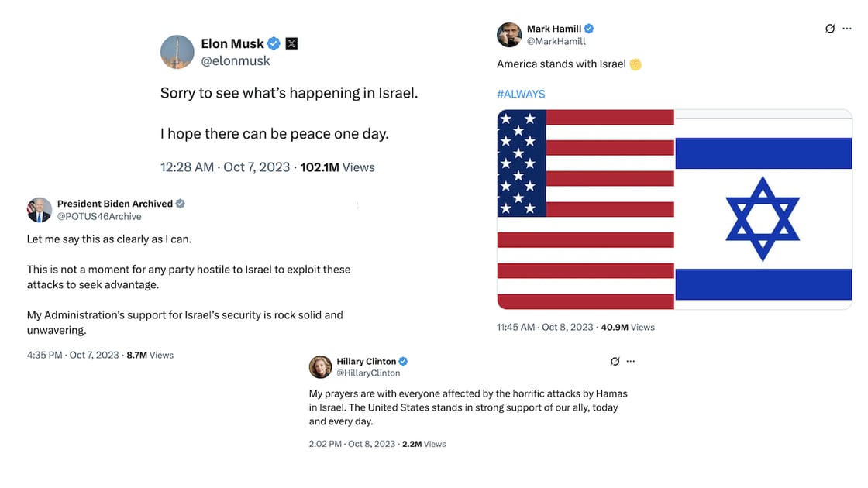
Task: Open the #ALWAYS hashtag link
Action: click(x=521, y=94)
